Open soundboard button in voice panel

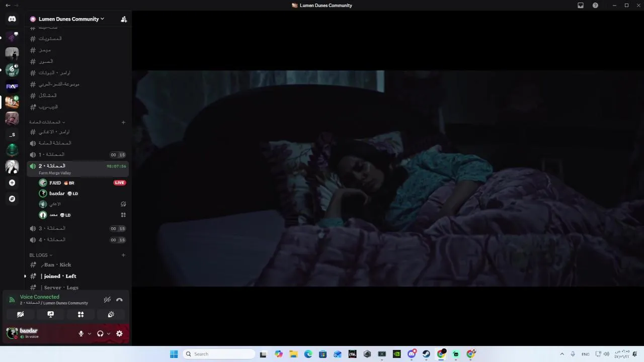[x=111, y=314]
